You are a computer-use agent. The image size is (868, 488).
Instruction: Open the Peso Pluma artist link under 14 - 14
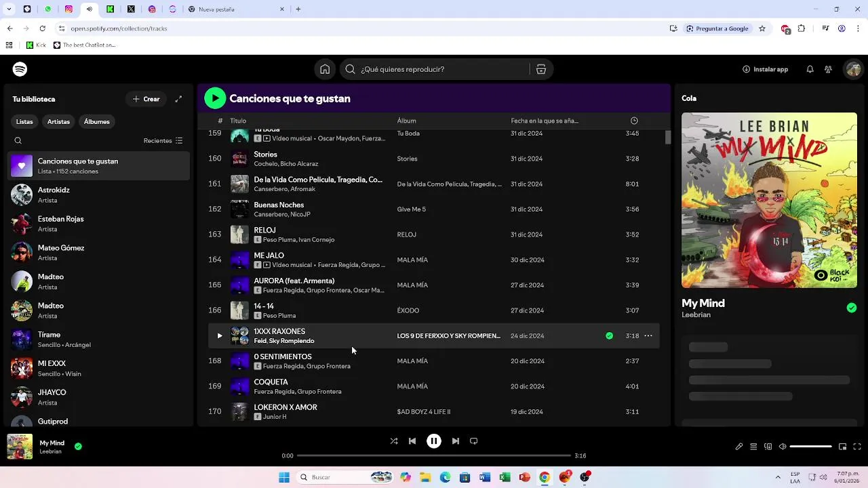(279, 316)
